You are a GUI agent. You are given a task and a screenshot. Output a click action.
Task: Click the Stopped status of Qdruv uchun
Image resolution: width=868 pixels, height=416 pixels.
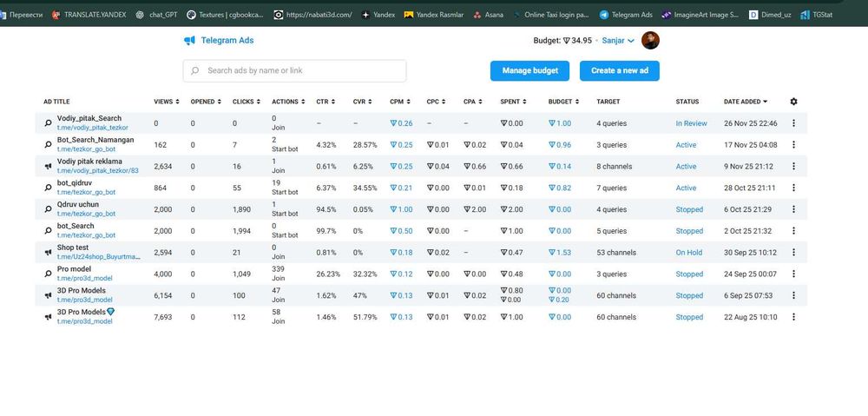tap(690, 210)
